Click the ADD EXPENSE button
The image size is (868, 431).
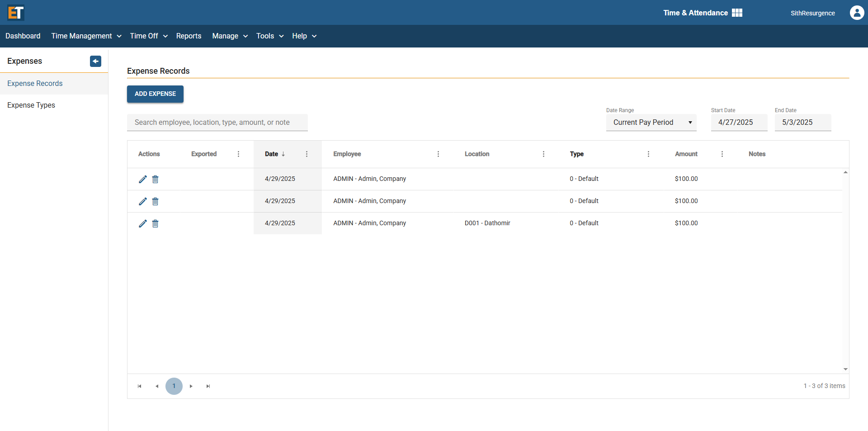155,94
